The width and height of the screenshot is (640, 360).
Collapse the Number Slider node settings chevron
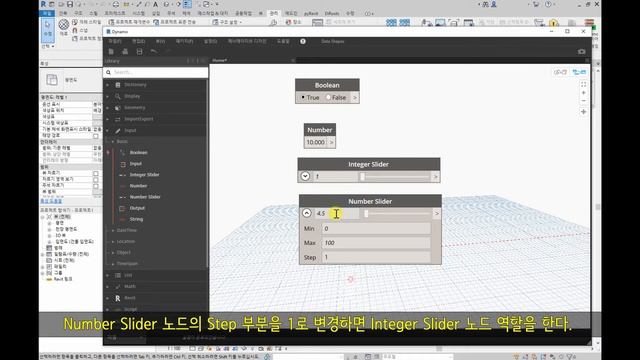tap(307, 213)
